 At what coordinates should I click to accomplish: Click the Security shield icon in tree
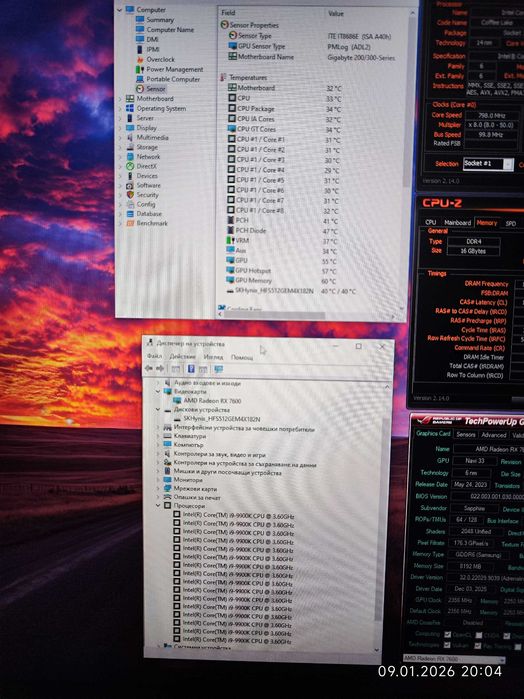tap(130, 195)
